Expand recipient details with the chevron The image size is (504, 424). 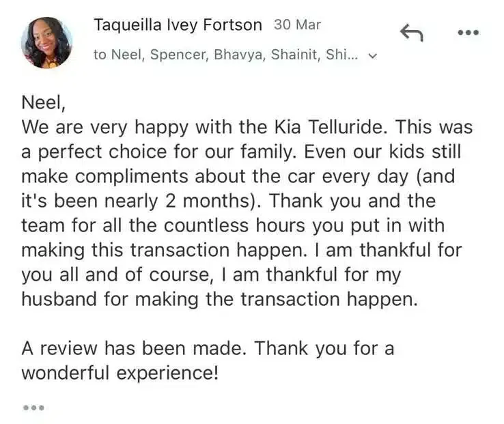(372, 57)
